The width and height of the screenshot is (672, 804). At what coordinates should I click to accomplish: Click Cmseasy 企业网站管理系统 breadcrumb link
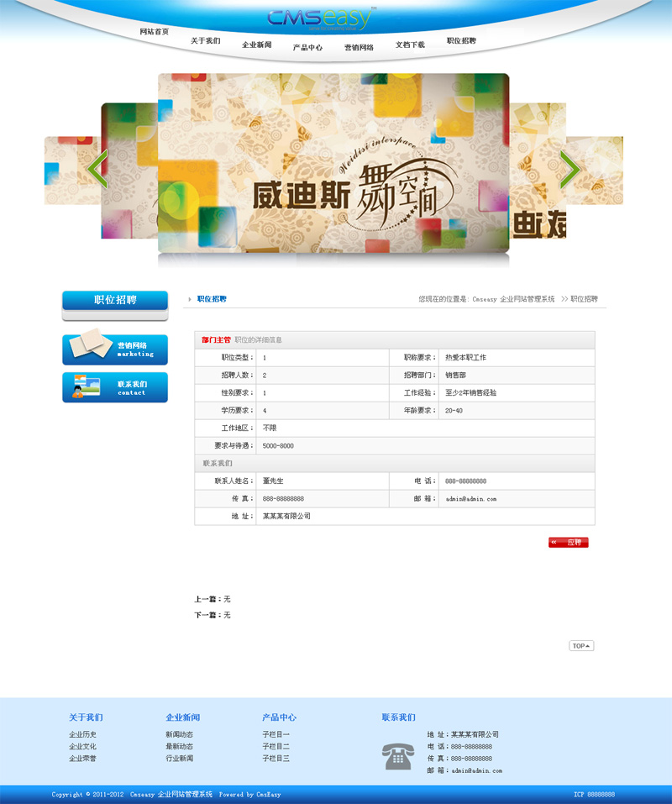(513, 299)
